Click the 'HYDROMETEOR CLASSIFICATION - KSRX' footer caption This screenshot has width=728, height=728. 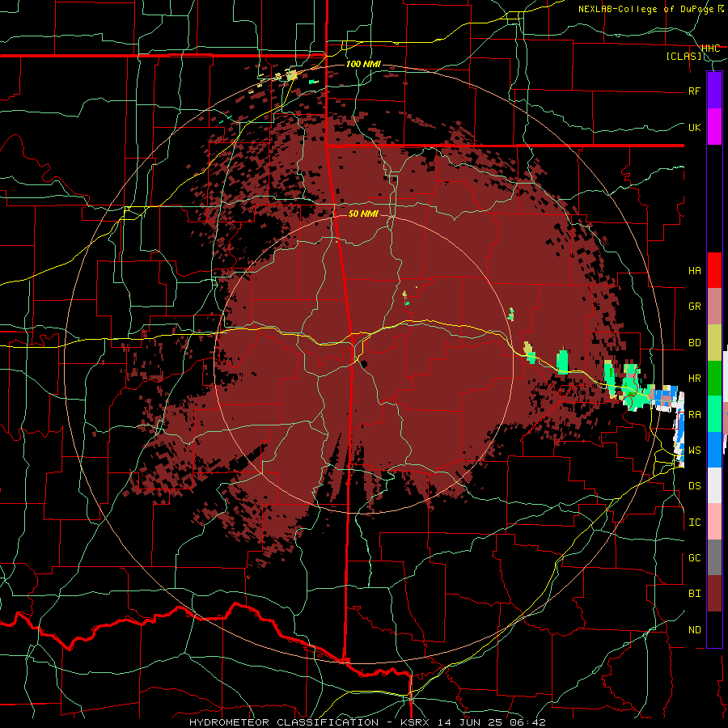tap(311, 722)
